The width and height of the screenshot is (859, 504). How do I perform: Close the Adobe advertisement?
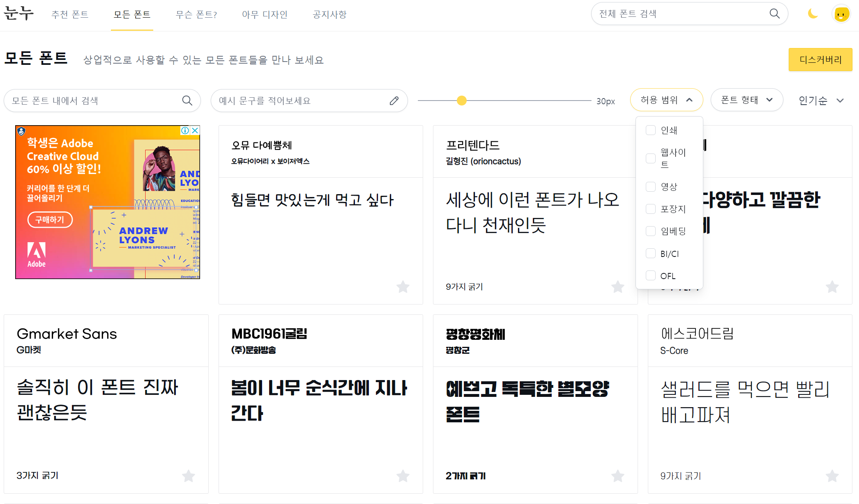tap(196, 131)
